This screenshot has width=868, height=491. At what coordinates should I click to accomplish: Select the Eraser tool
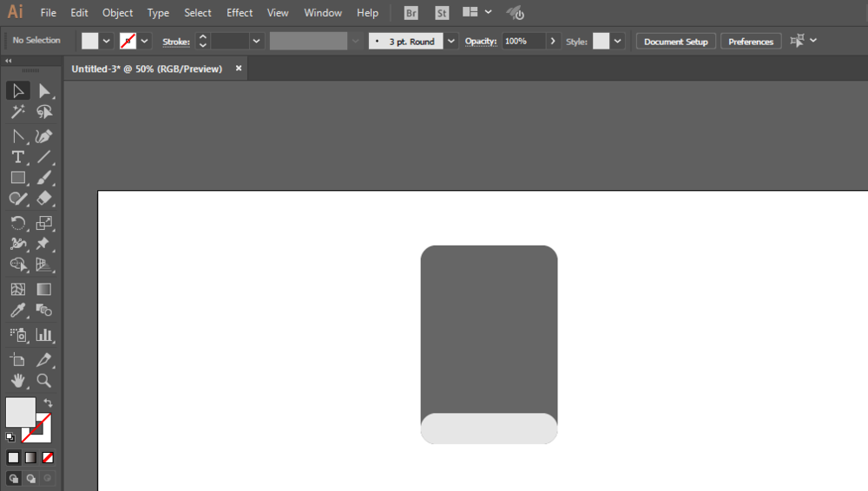click(x=43, y=199)
